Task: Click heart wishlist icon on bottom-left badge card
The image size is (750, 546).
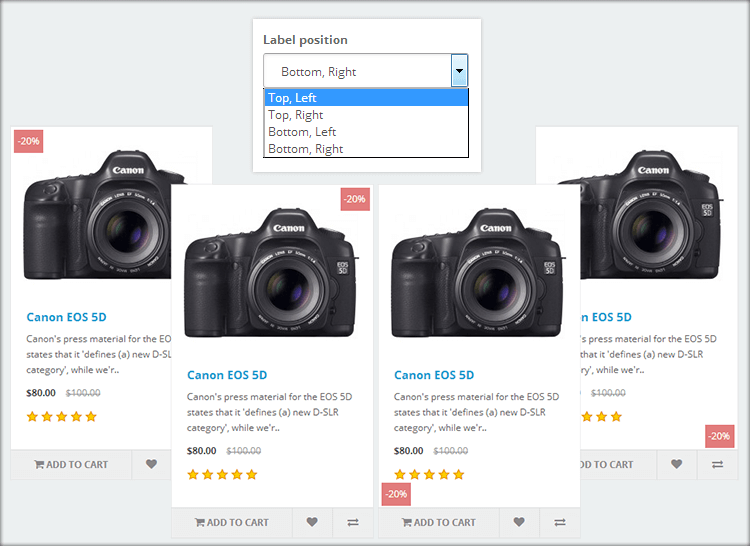Action: 519,522
